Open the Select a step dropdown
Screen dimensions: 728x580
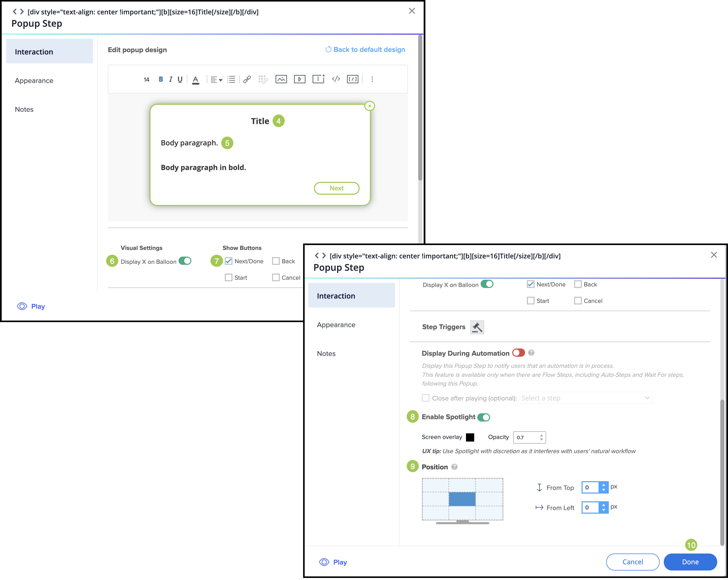[x=585, y=398]
